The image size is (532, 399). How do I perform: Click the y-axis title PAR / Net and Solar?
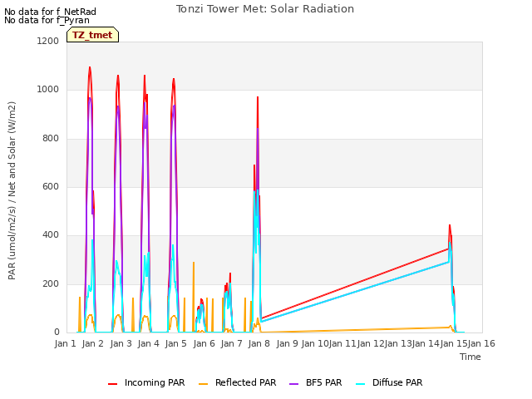pos(12,190)
